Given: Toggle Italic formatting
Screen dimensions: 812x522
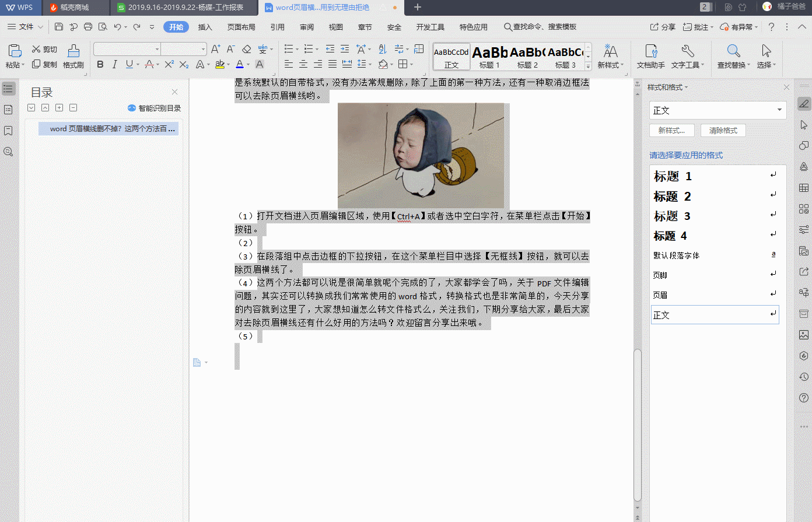Looking at the screenshot, I should pyautogui.click(x=115, y=64).
